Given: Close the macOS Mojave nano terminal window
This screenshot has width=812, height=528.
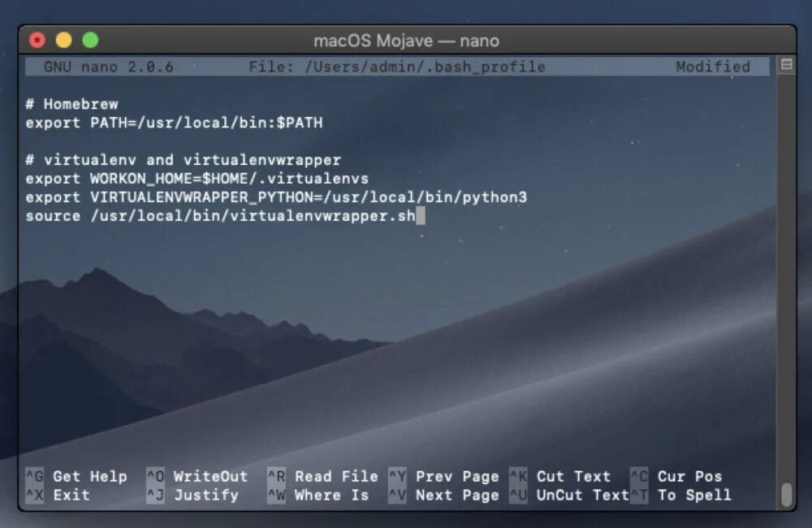Looking at the screenshot, I should [x=37, y=40].
